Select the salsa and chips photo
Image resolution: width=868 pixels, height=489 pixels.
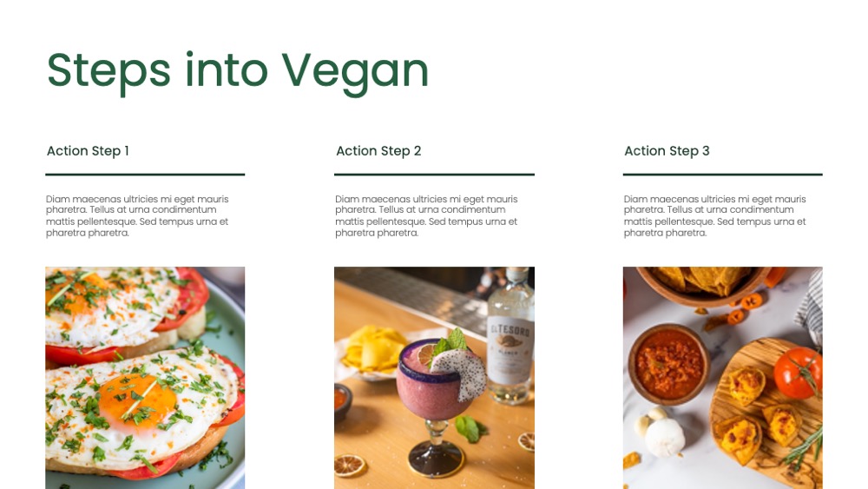pos(722,378)
